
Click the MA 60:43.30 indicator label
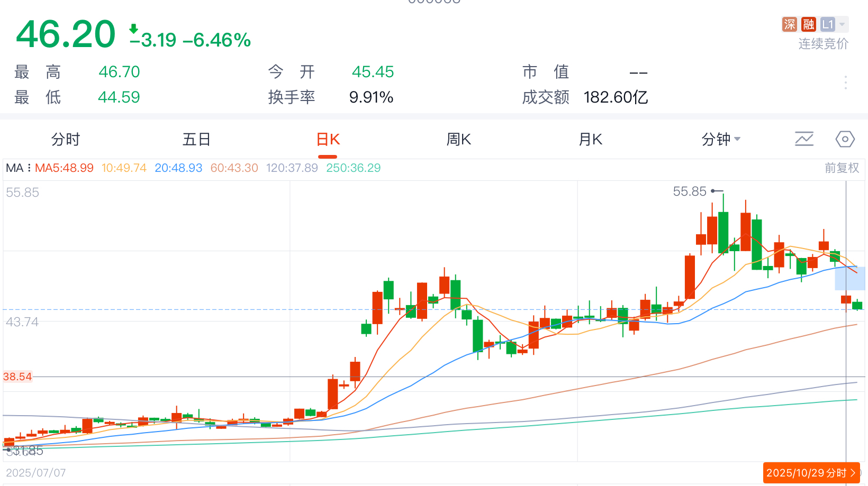pyautogui.click(x=234, y=168)
